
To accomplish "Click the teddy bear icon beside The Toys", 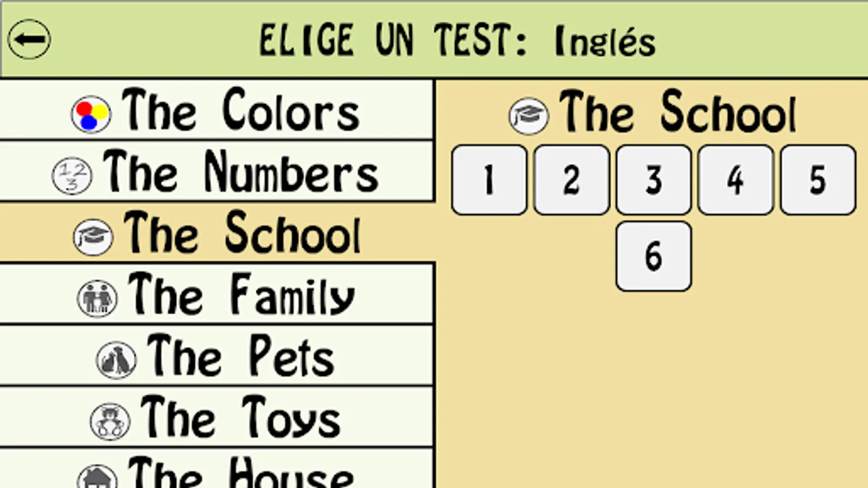I will [110, 421].
